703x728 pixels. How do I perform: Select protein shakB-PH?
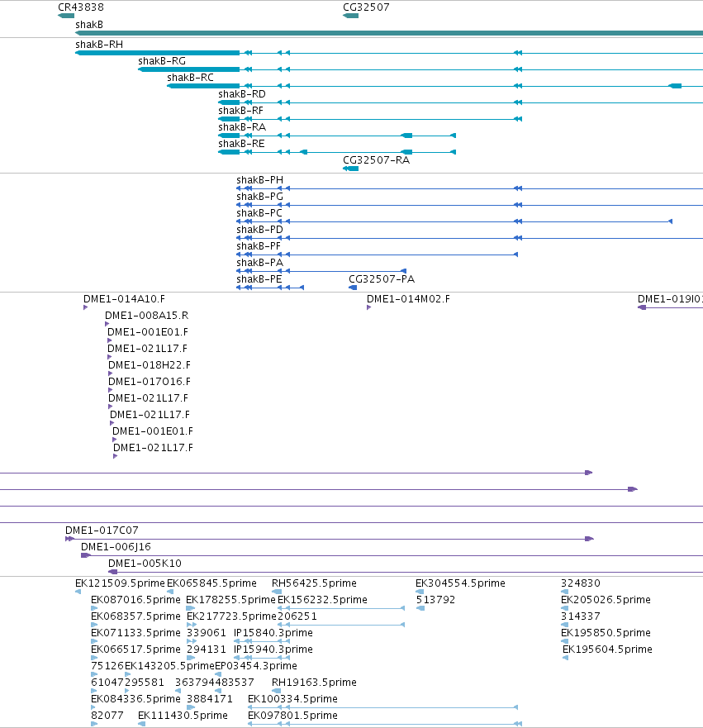coord(469,188)
